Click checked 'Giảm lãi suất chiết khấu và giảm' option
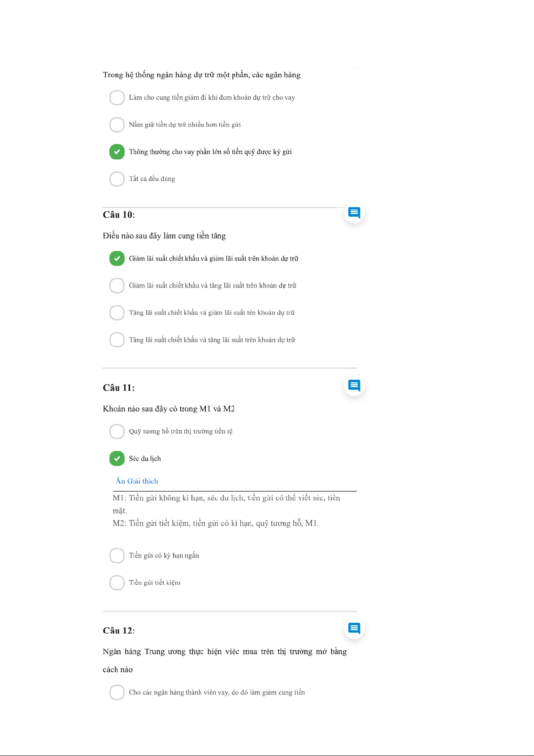This screenshot has width=534, height=756. click(117, 258)
